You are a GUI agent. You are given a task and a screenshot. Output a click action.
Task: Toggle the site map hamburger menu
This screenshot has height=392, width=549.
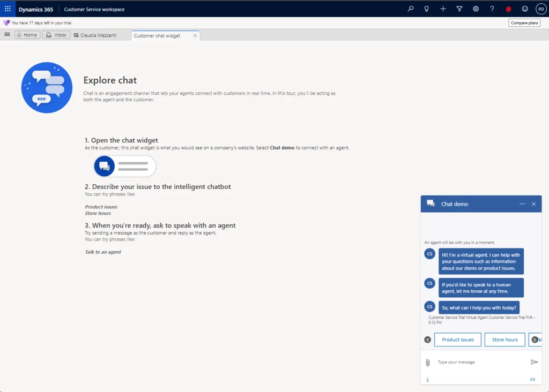click(x=7, y=34)
